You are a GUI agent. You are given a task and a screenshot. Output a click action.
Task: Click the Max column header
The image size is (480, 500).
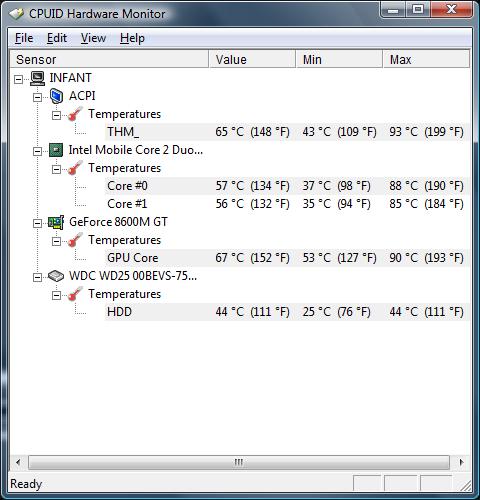[x=426, y=59]
